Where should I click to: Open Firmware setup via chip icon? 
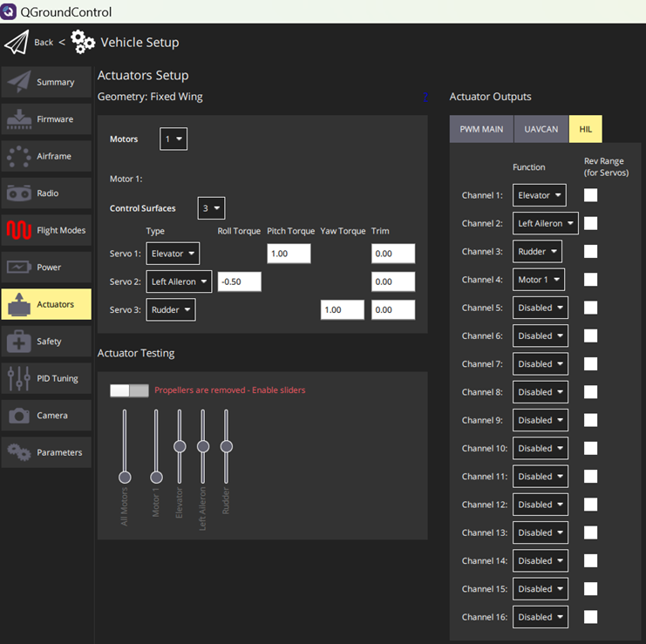(x=19, y=119)
